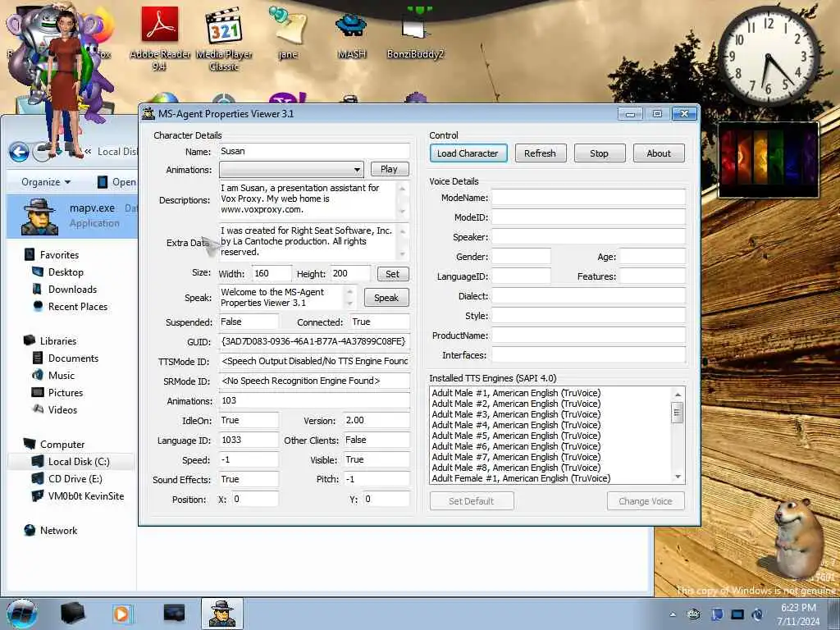
Task: Click up arrow of TTS Engines scrollbar
Action: pos(678,395)
